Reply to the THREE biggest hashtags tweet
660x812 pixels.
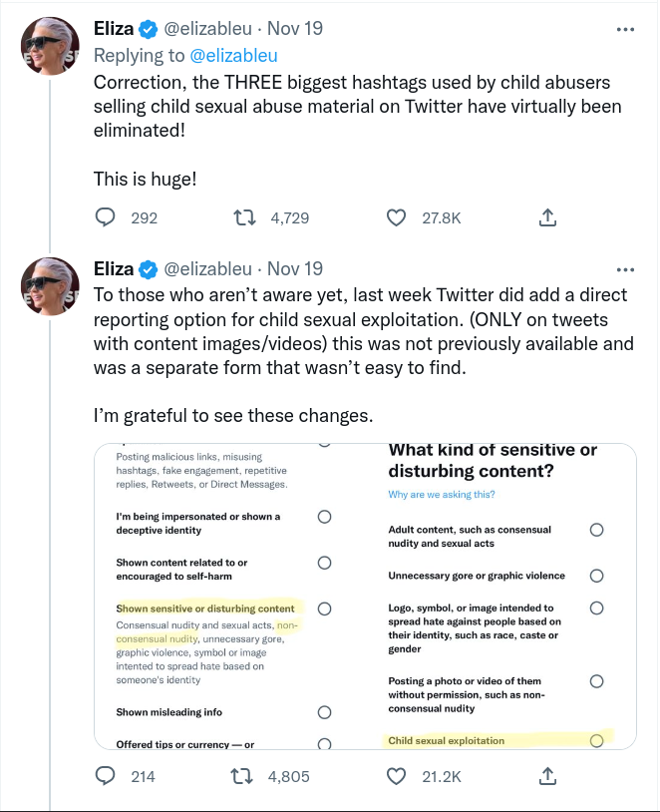tap(107, 216)
